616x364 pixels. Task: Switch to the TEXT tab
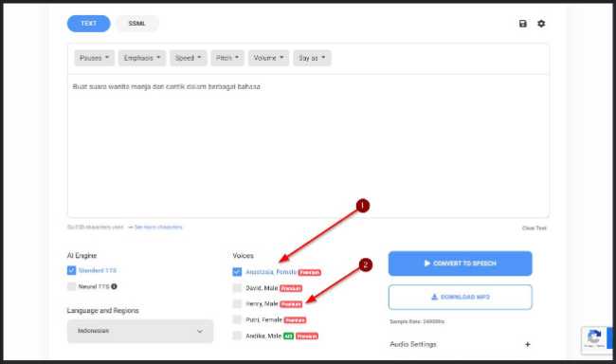[89, 24]
